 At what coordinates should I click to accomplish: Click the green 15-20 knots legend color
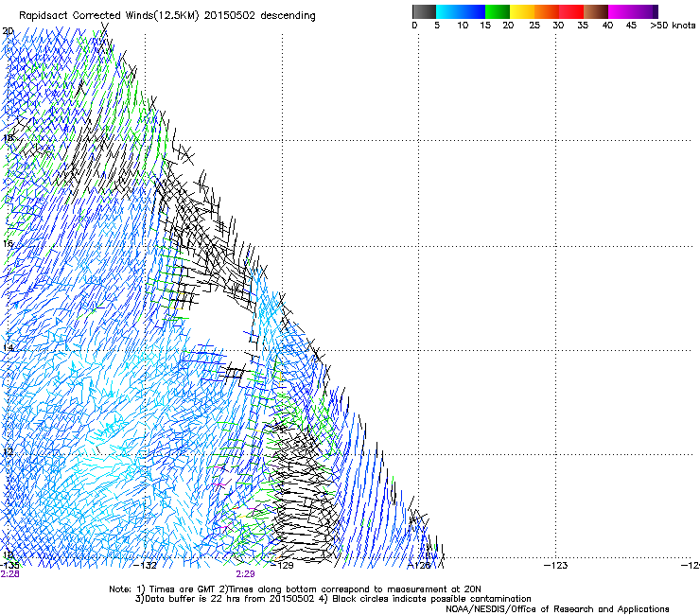point(498,11)
